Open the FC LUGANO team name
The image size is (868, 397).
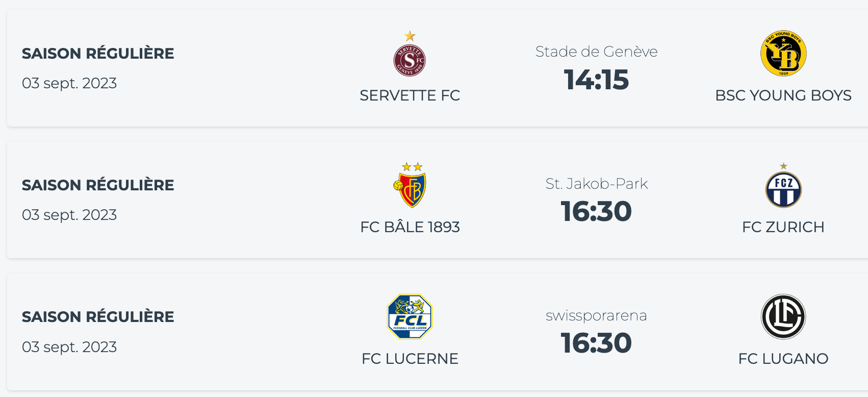(x=783, y=359)
